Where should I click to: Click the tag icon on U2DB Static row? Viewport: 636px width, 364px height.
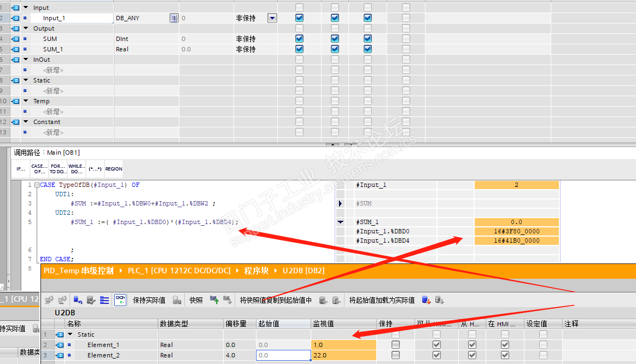click(x=60, y=334)
